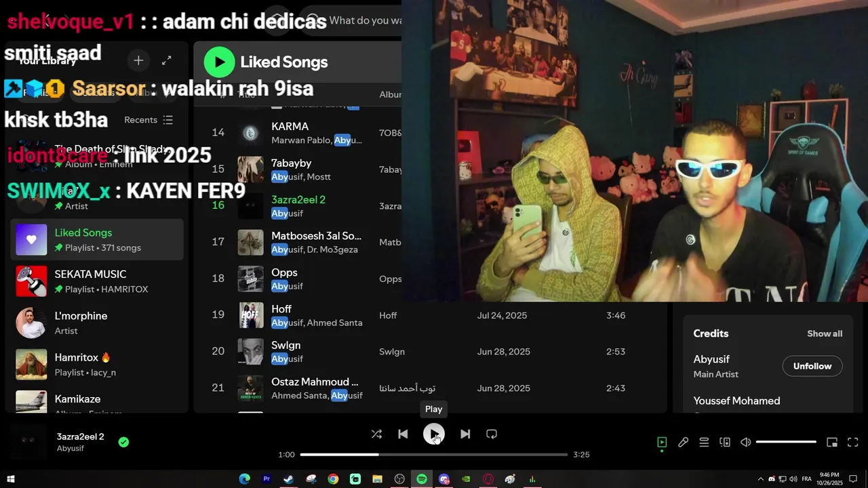This screenshot has height=488, width=868.
Task: Open Youssef Mohamed credit name
Action: tap(736, 401)
